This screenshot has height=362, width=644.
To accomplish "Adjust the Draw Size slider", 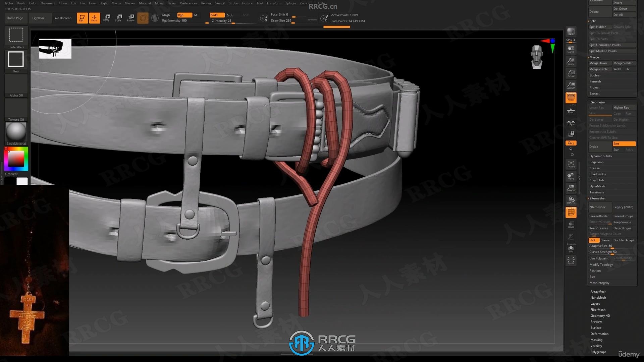I will tap(293, 21).
